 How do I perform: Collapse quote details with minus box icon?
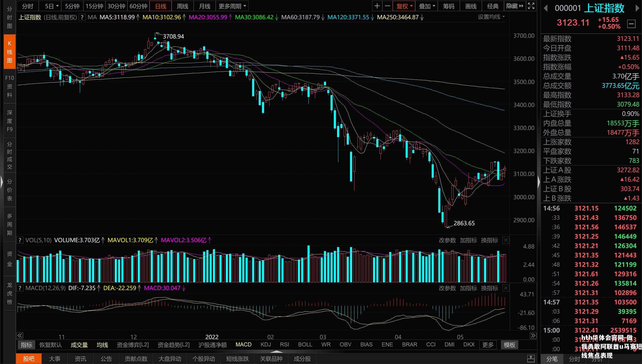(x=631, y=24)
